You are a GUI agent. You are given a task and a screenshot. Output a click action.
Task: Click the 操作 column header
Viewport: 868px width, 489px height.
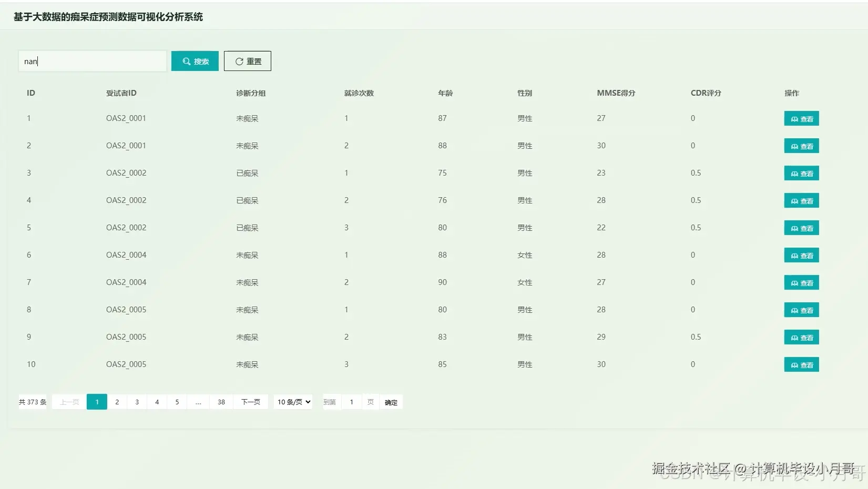(792, 93)
